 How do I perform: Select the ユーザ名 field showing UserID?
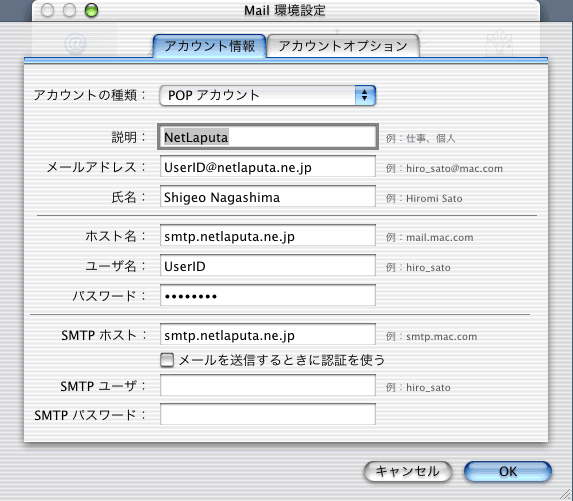pyautogui.click(x=268, y=266)
